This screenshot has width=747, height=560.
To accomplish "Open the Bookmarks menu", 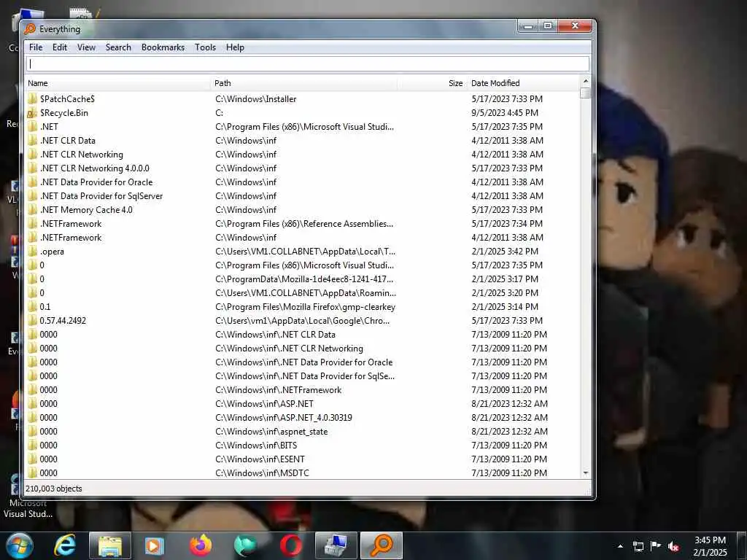I will coord(163,47).
